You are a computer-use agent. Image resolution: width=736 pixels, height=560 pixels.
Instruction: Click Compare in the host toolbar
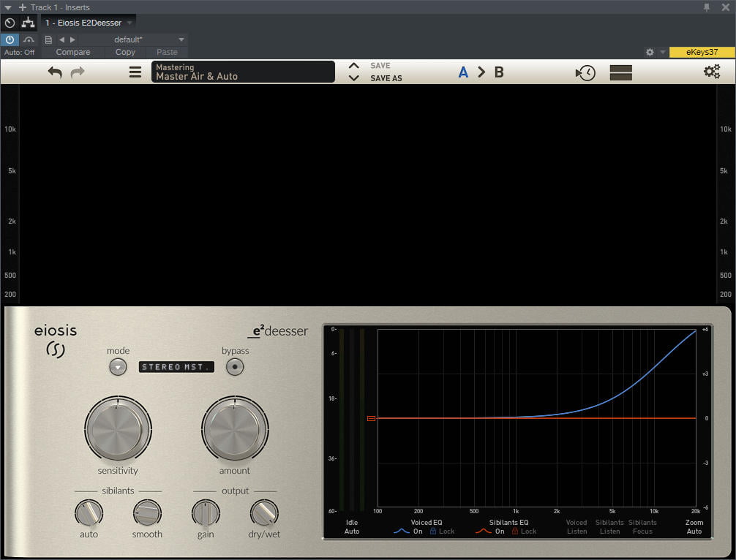(72, 52)
